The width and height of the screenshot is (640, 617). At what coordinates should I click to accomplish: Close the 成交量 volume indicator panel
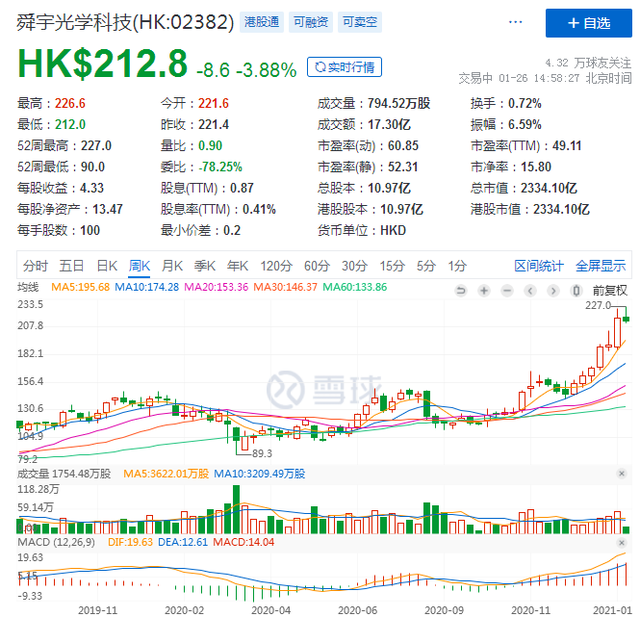pos(622,473)
